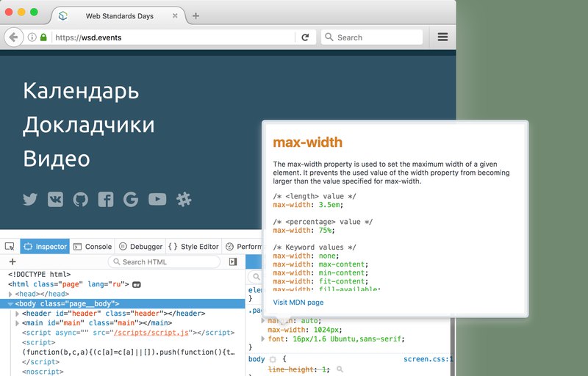Open the Календарь page link
This screenshot has width=588, height=376.
[x=81, y=91]
